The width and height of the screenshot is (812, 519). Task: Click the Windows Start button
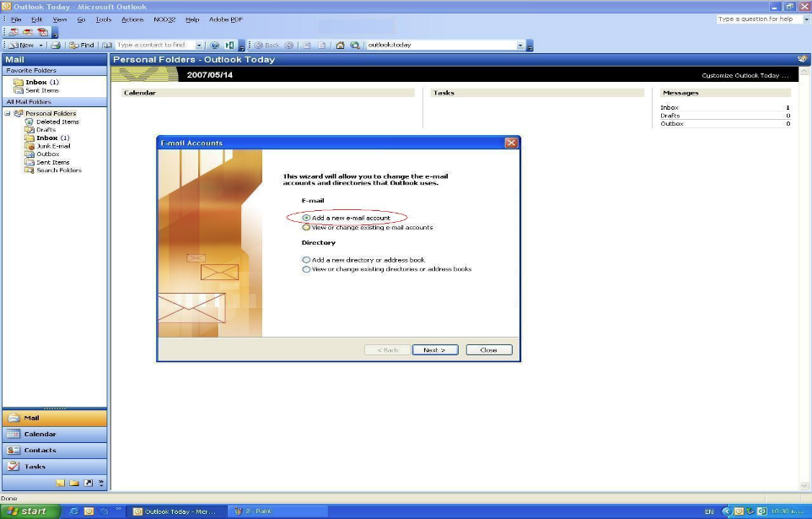pyautogui.click(x=30, y=511)
